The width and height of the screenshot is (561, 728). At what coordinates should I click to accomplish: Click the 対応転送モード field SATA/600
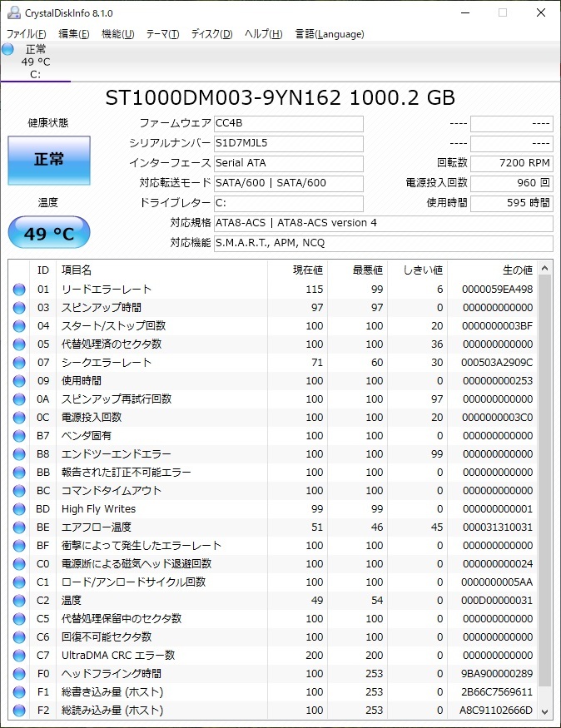(x=288, y=183)
